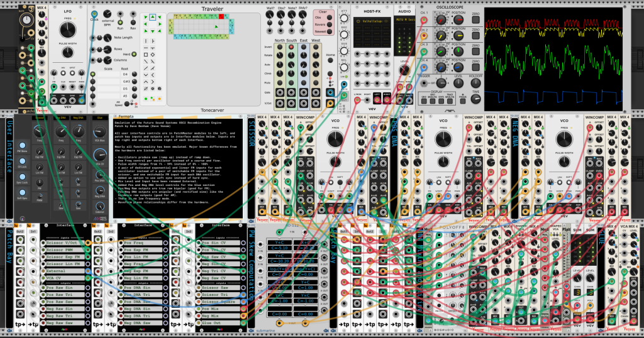Click the 'C=-5.10' field in PW Skew Computation
Viewport: 644px width, 338px height.
(x=280, y=248)
